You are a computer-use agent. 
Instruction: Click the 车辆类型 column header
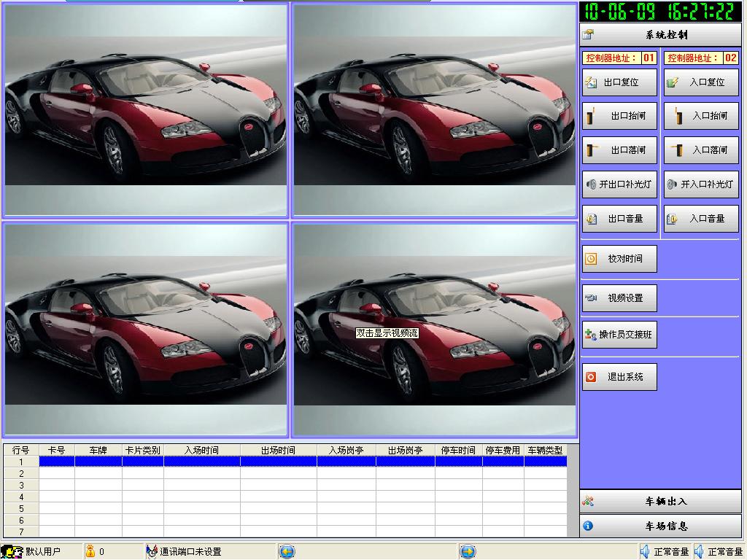[546, 450]
